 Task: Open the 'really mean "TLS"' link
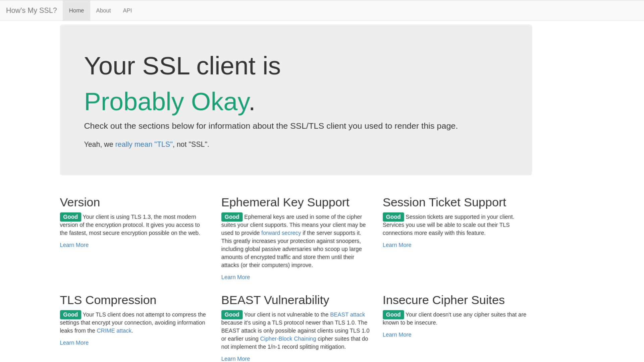(144, 144)
